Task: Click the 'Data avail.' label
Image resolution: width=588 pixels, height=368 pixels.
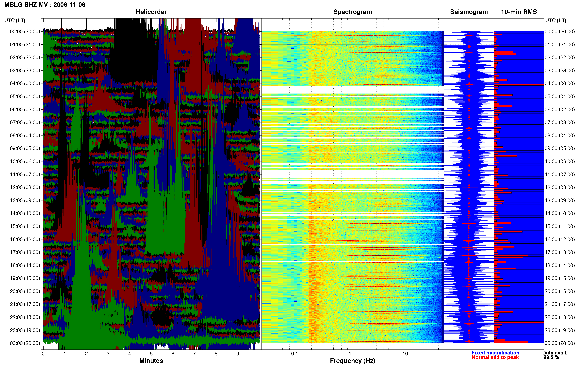Action: click(555, 353)
